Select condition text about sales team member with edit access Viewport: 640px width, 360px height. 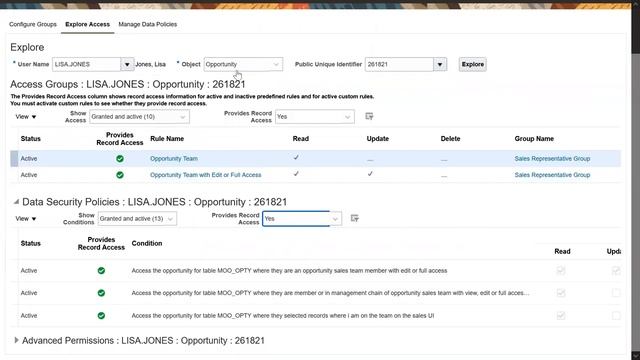pos(289,271)
